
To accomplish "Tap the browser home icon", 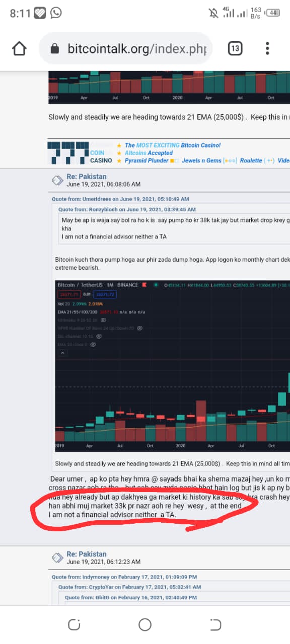I will point(19,49).
